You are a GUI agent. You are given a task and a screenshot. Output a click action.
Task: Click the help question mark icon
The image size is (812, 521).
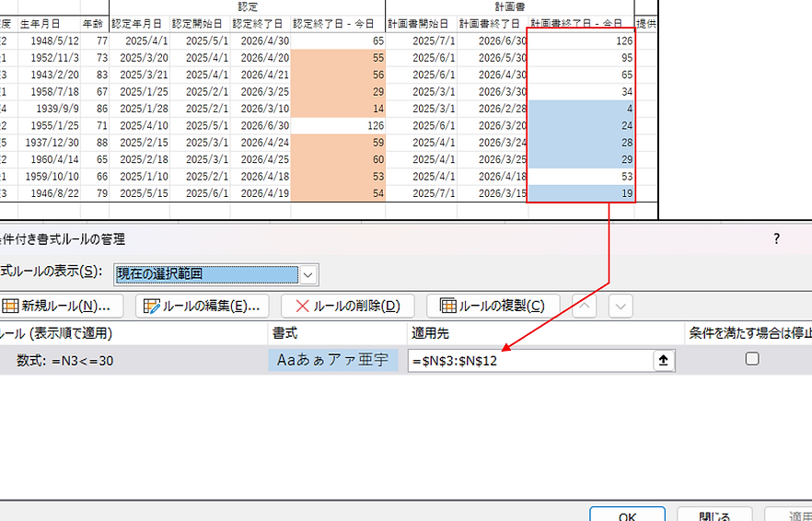[777, 238]
